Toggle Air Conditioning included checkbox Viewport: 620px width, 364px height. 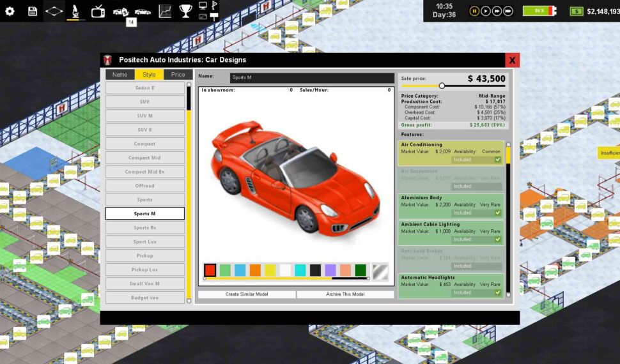[x=497, y=160]
